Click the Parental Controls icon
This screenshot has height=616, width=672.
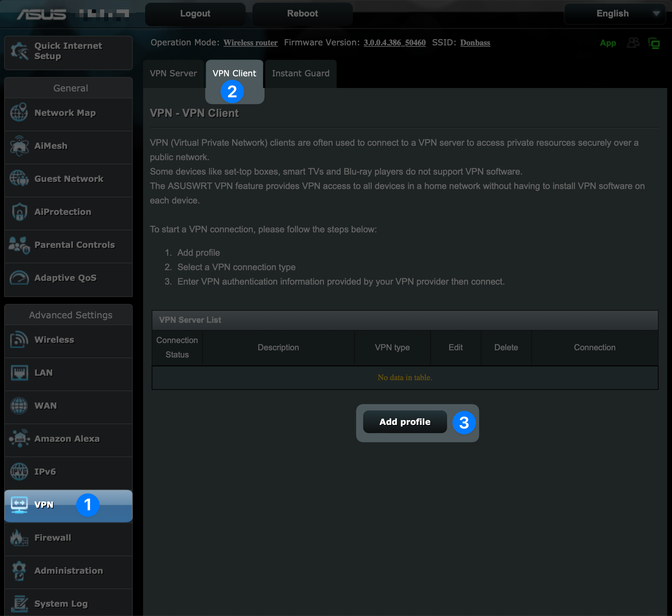(19, 245)
